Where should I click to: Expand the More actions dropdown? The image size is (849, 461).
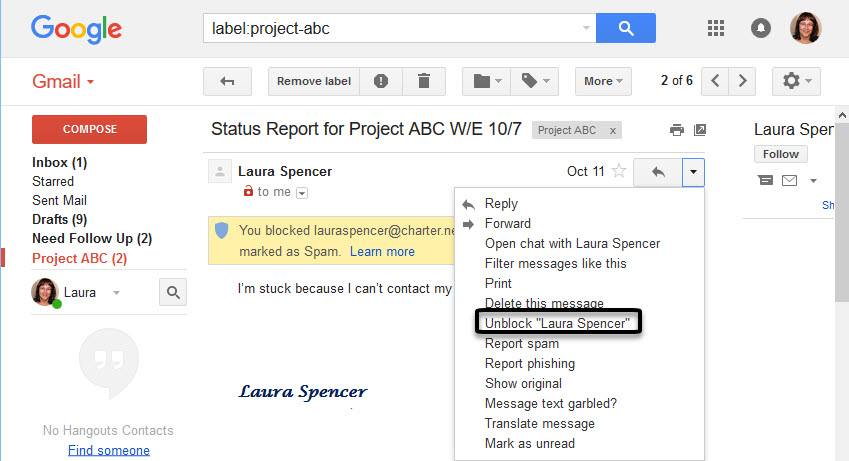click(x=603, y=81)
